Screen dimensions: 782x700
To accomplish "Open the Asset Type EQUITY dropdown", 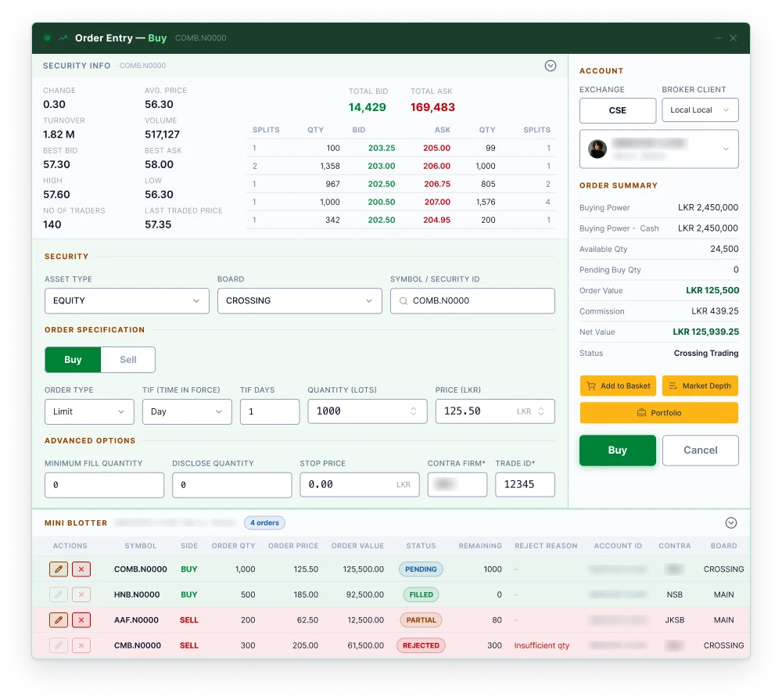I will pyautogui.click(x=127, y=301).
